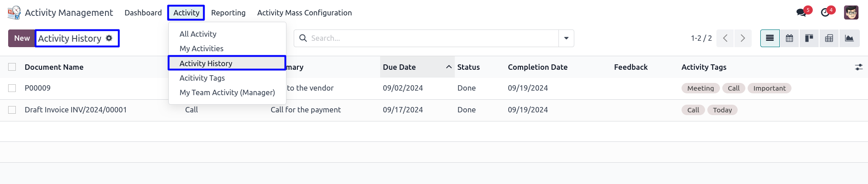Select My Activities from the menu
This screenshot has height=184, width=868.
(x=201, y=48)
